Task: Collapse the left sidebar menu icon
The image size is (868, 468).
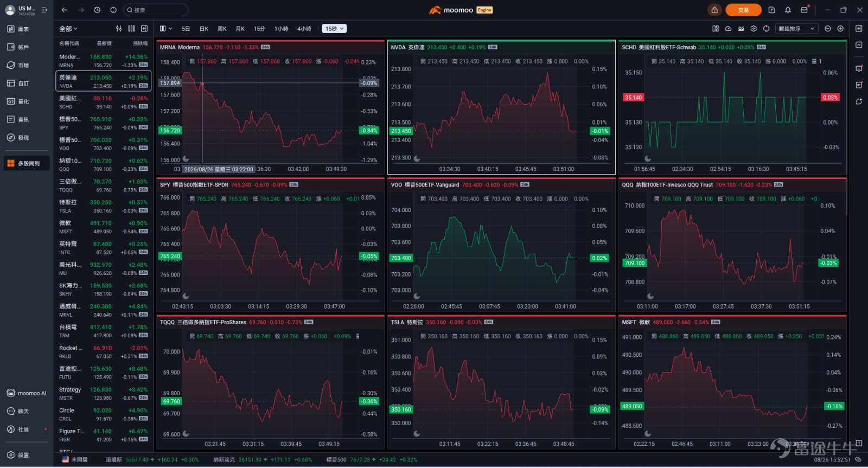Action: [44, 10]
